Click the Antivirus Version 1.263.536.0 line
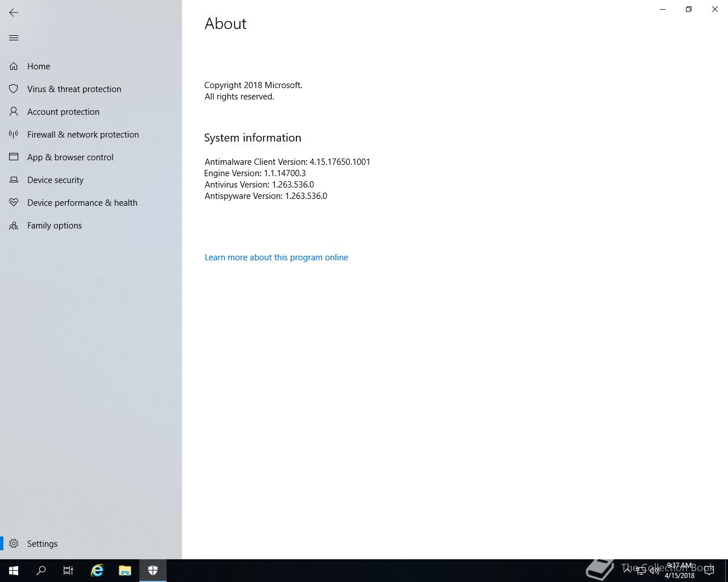 259,185
